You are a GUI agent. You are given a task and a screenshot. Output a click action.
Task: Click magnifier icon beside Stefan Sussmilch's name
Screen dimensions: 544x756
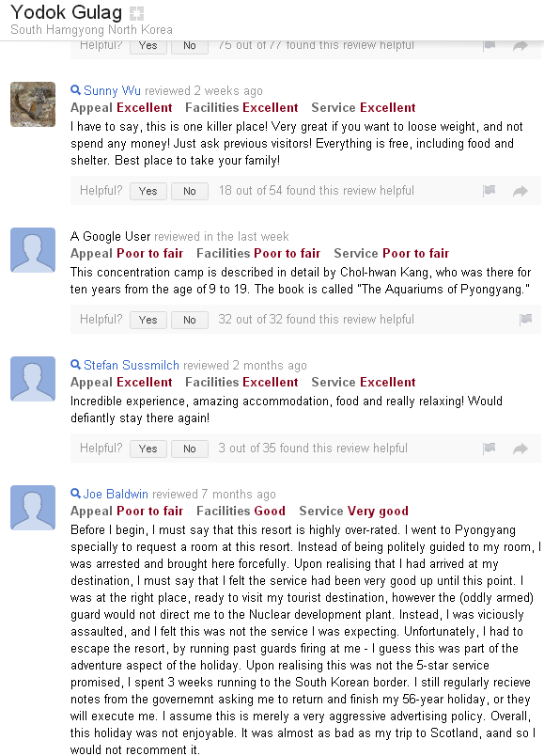[76, 365]
